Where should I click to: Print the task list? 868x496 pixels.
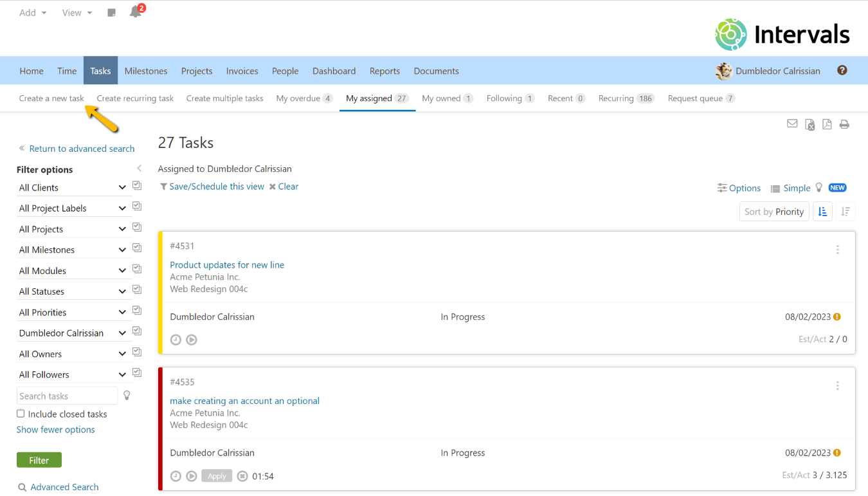(844, 124)
